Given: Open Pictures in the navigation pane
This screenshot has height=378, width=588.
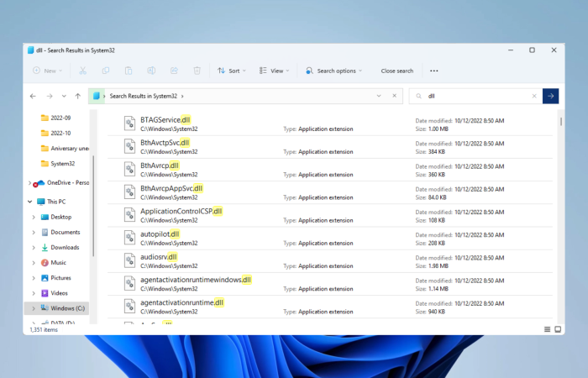Looking at the screenshot, I should click(56, 278).
